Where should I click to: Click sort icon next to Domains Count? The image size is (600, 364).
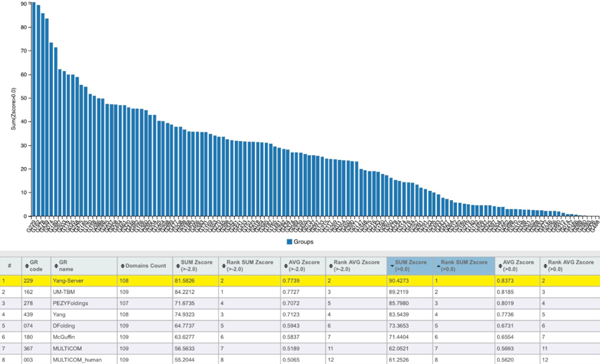[x=122, y=266]
